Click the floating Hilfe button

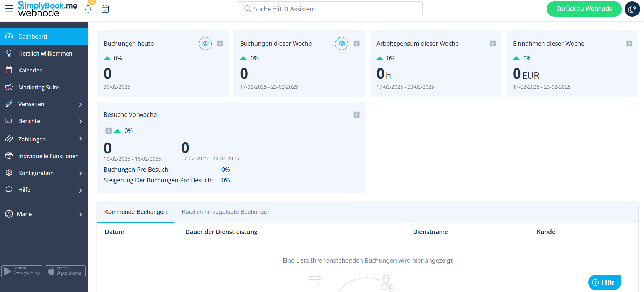pyautogui.click(x=604, y=282)
